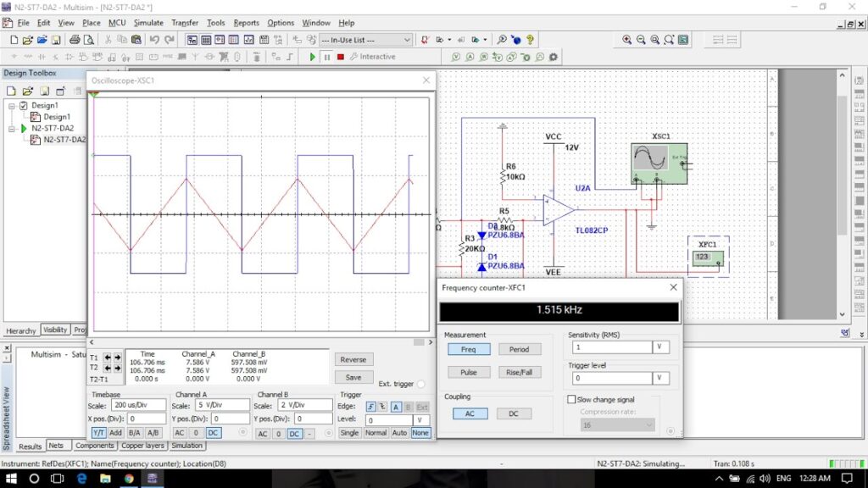The image size is (868, 488).
Task: Click the Zoom to fit page icon
Action: click(x=670, y=40)
